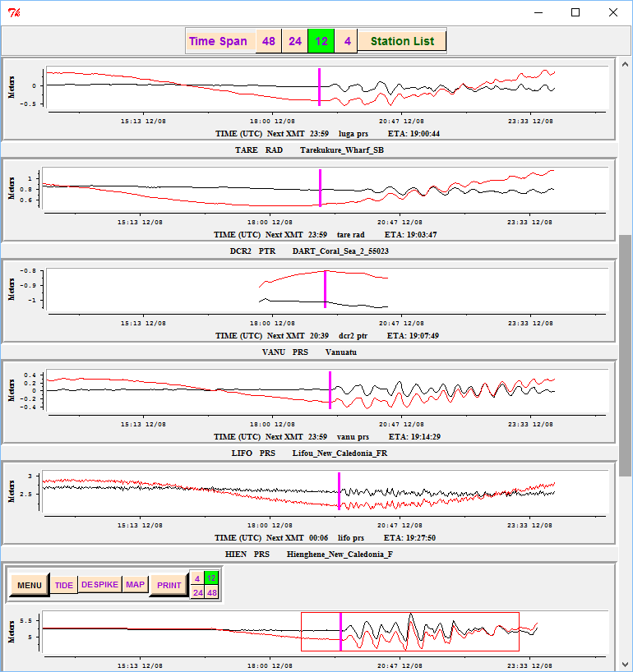Click the green 12 button in top Time Span bar
Screen dimensions: 633x672
point(321,41)
